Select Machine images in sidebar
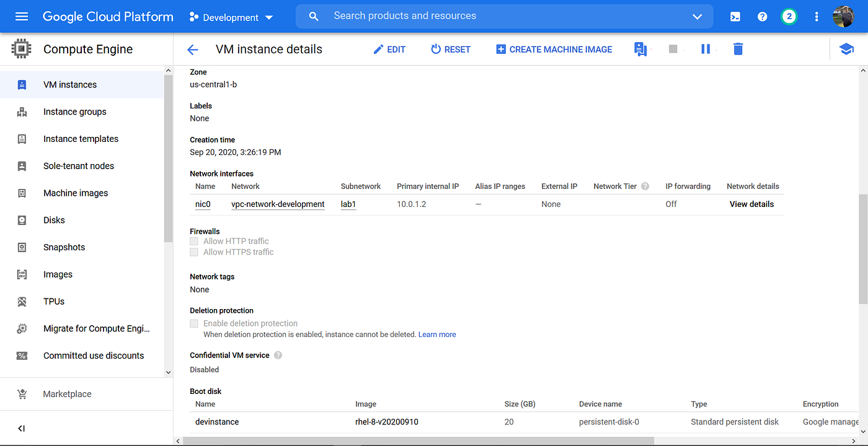This screenshot has width=868, height=446. [x=82, y=193]
